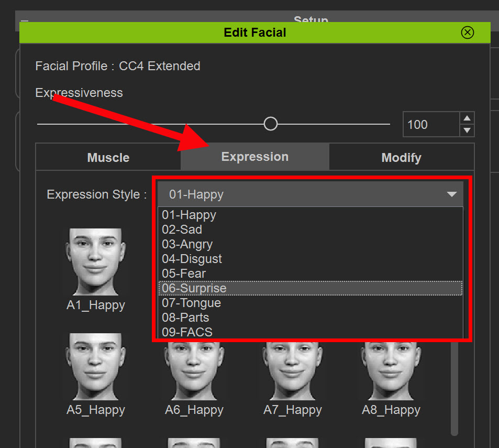Screen dimensions: 499x448
Task: Select 03-Angry expression style
Action: [311, 244]
